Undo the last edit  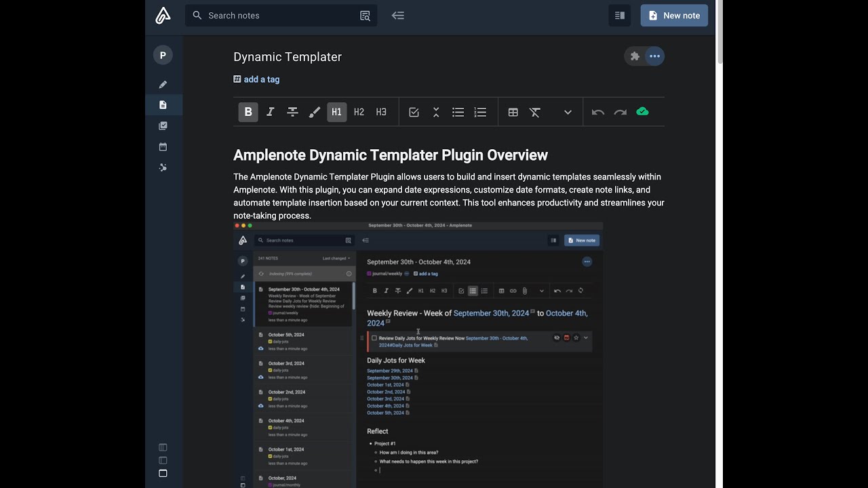pos(597,113)
